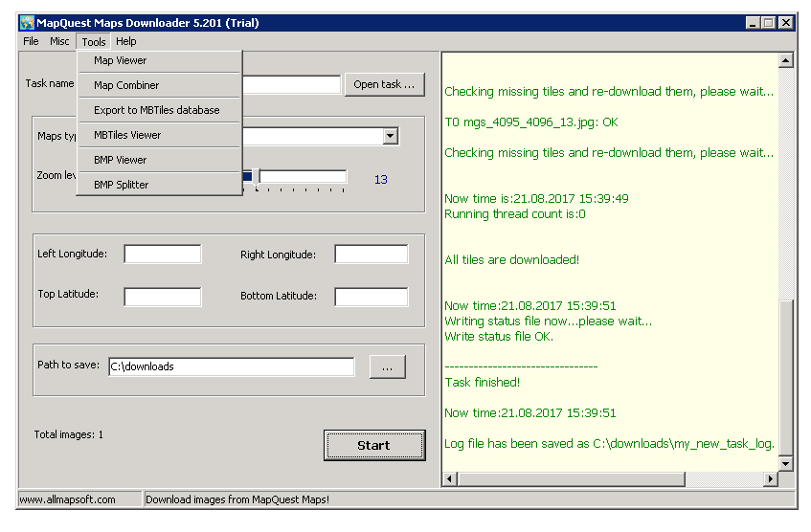Close the open Tools menu
The width and height of the screenshot is (811, 532).
[x=94, y=42]
